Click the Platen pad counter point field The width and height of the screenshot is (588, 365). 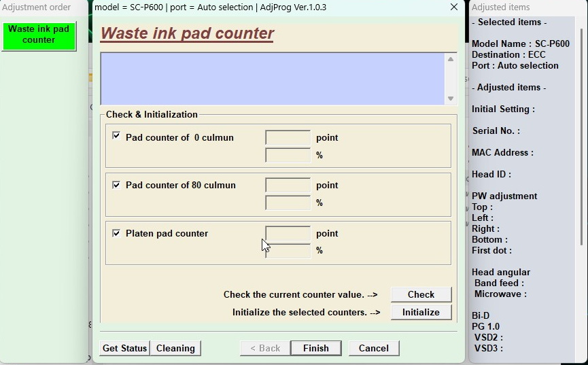[288, 234]
